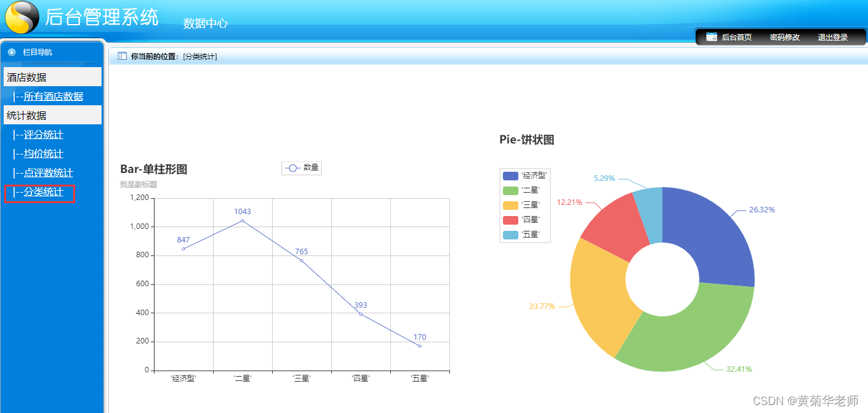Click the down-arrow icon beside 栏目导航
The image size is (868, 413).
tap(12, 52)
